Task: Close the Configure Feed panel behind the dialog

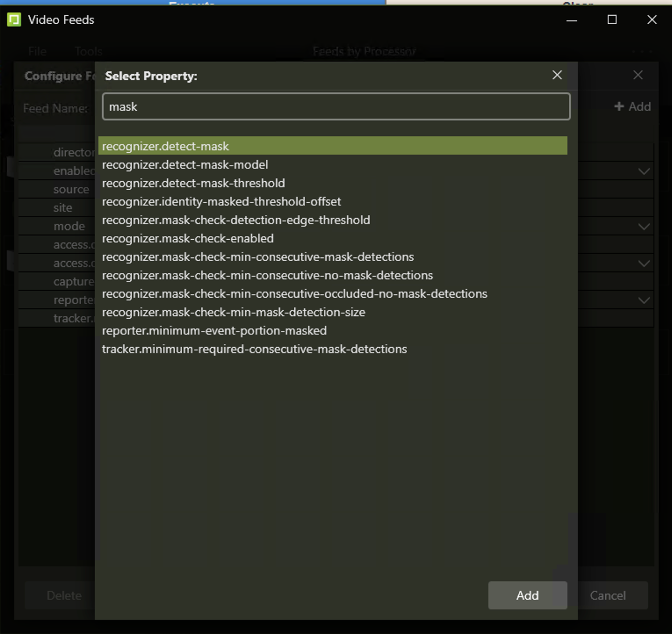Action: pyautogui.click(x=638, y=75)
